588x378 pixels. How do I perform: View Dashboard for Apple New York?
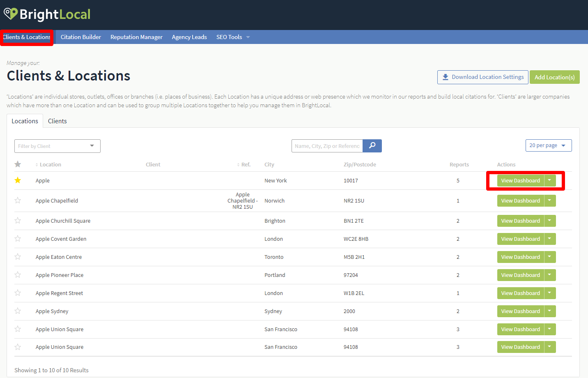pyautogui.click(x=520, y=180)
